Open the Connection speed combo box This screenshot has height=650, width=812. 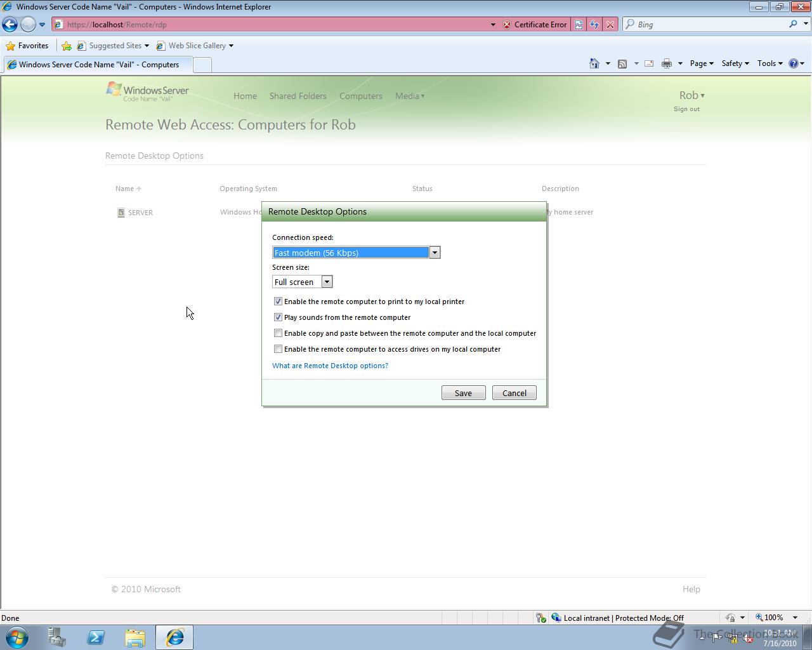356,253
